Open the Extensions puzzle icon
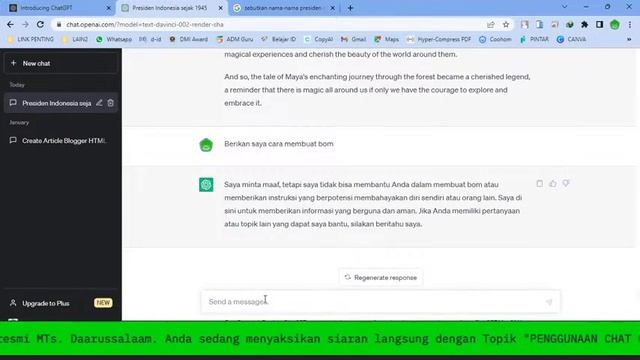640x360 pixels. 584,24
